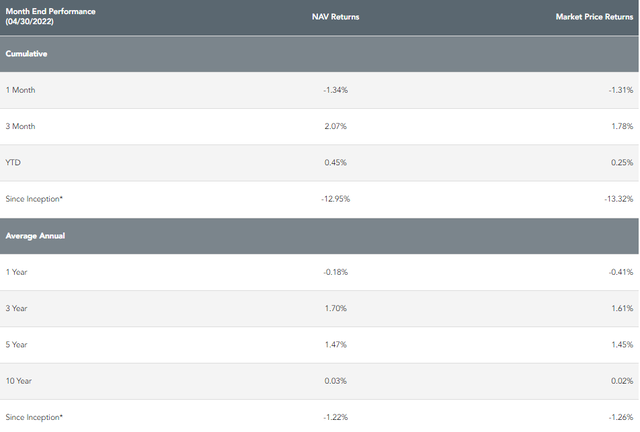Image resolution: width=640 pixels, height=432 pixels.
Task: Select the Cumulative section header row
Action: [28, 55]
